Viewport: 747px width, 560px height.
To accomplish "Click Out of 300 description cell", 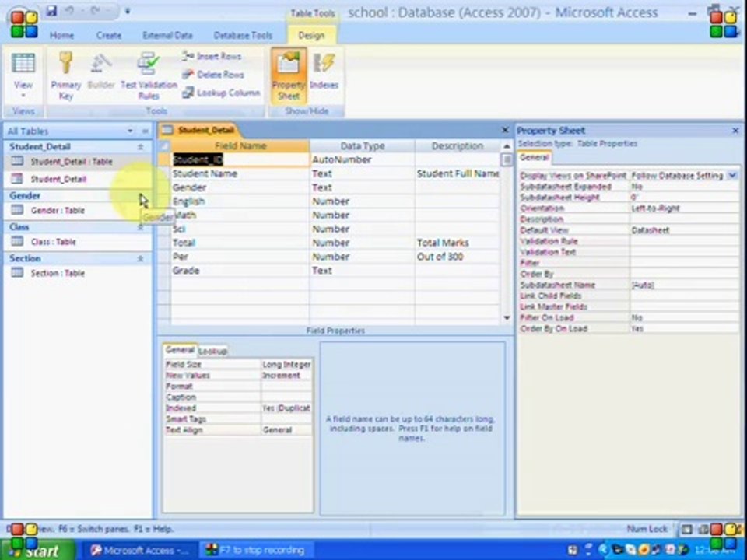I will [x=458, y=256].
